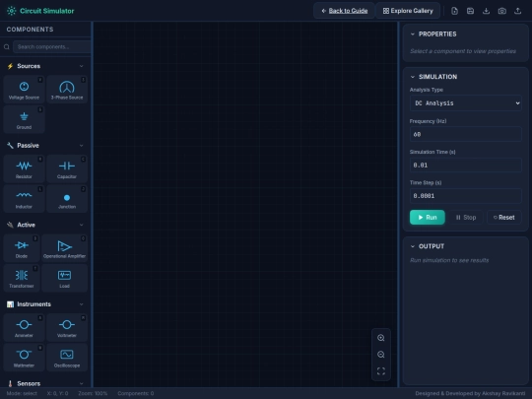Click the save icon in the header
The width and height of the screenshot is (532, 399).
pos(470,11)
